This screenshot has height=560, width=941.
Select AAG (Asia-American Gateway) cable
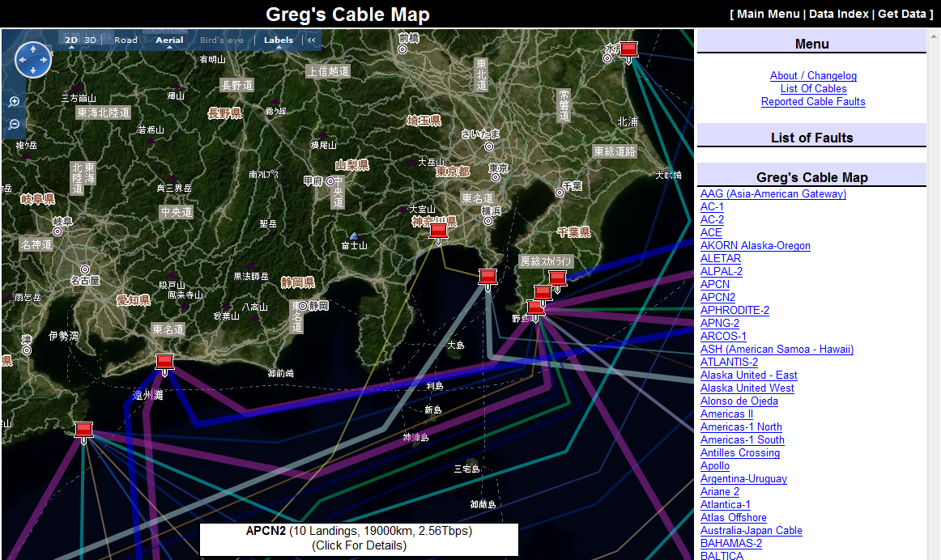773,193
